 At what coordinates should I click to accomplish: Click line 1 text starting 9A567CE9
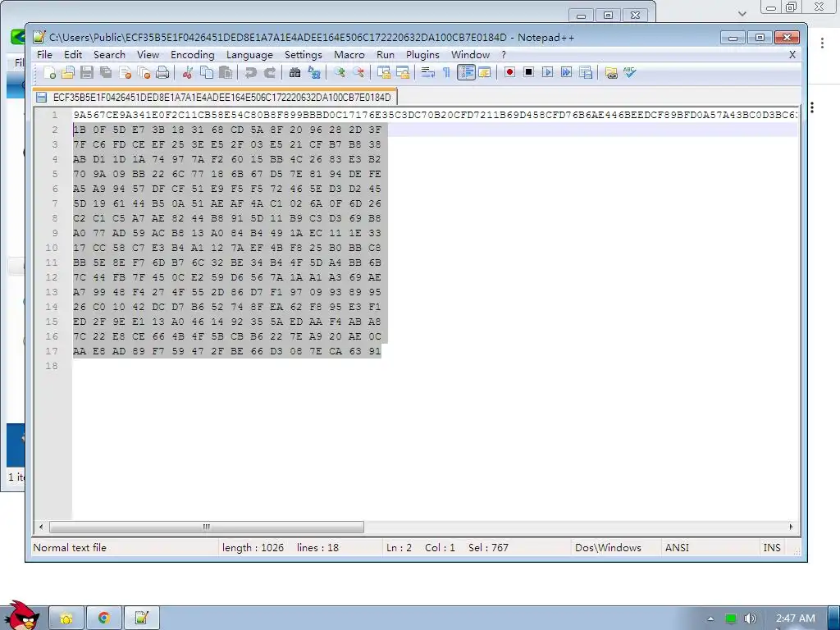pyautogui.click(x=435, y=115)
